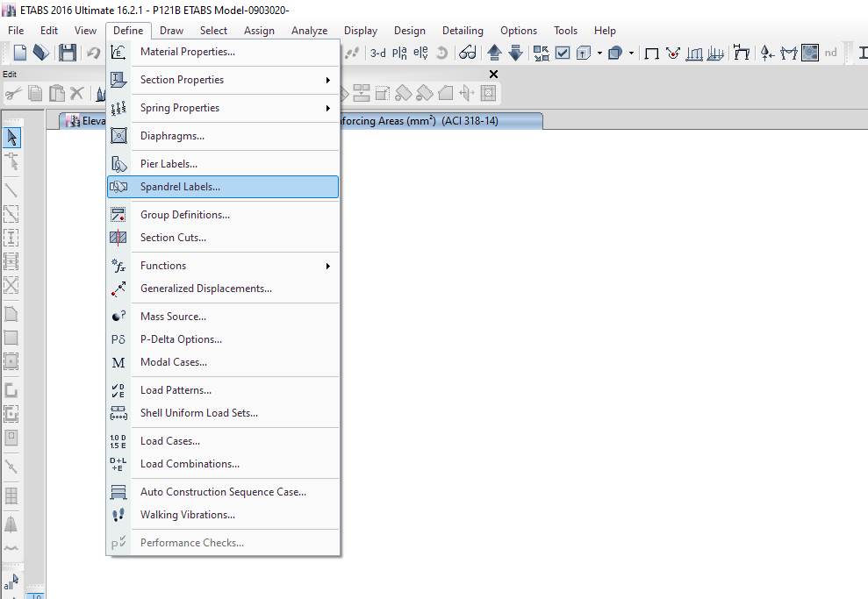This screenshot has height=599, width=868.
Task: Open Set Display Options with the glasses icon
Action: point(468,53)
